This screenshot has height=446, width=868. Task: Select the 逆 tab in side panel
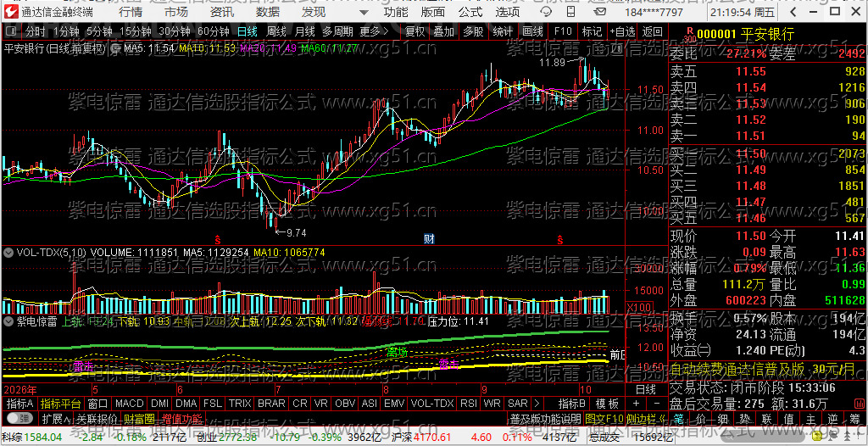coord(833,418)
